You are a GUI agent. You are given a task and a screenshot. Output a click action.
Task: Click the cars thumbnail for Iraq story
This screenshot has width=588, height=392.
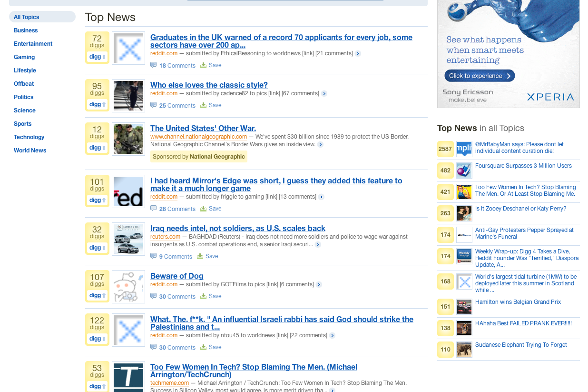(x=128, y=239)
